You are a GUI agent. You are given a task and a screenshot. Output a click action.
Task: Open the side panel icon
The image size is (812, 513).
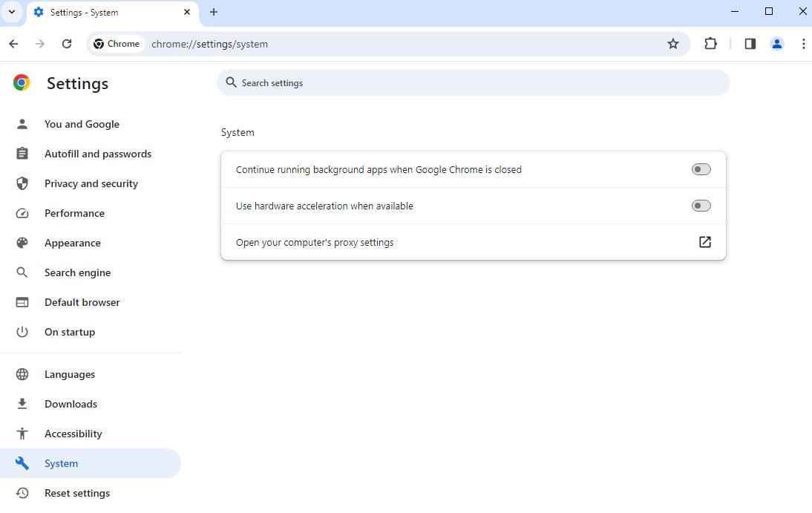tap(750, 44)
